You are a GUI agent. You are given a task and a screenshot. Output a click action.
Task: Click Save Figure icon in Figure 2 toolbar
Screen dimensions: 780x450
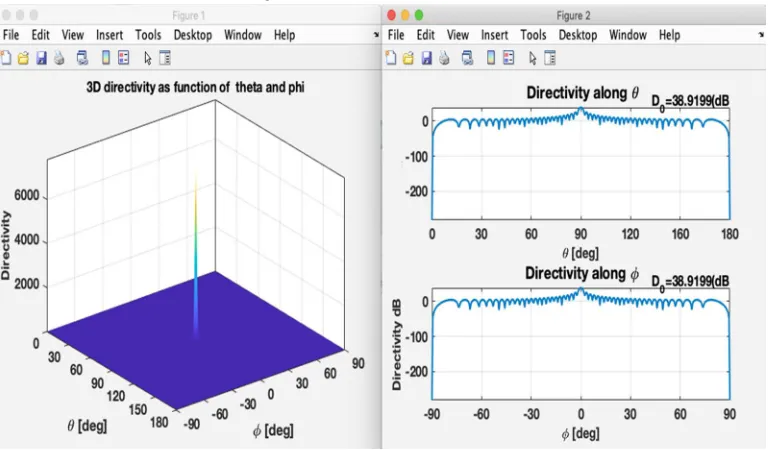426,58
